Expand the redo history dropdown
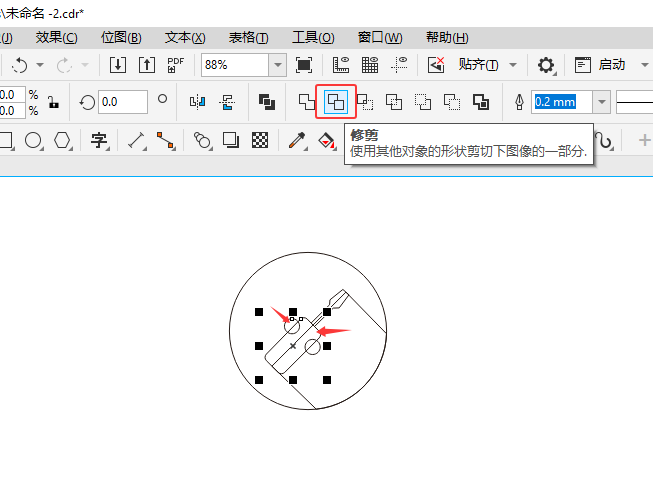The height and width of the screenshot is (487, 653). (x=85, y=65)
